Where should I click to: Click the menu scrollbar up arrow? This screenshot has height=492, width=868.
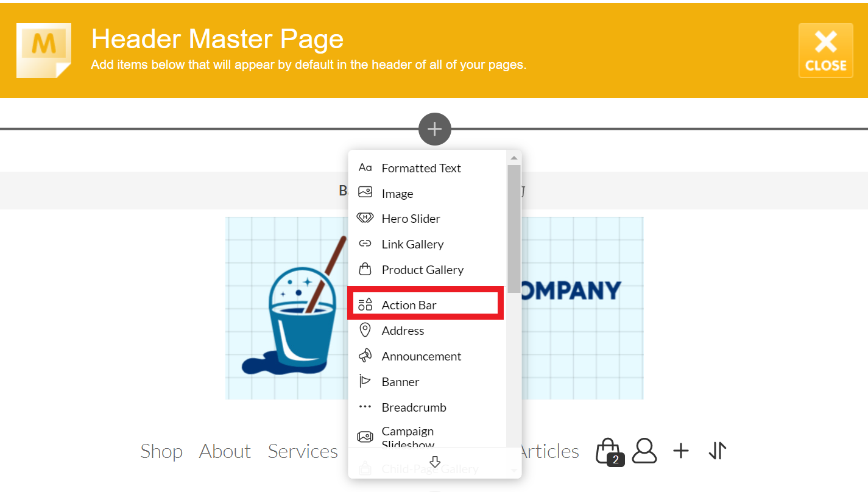coord(514,158)
